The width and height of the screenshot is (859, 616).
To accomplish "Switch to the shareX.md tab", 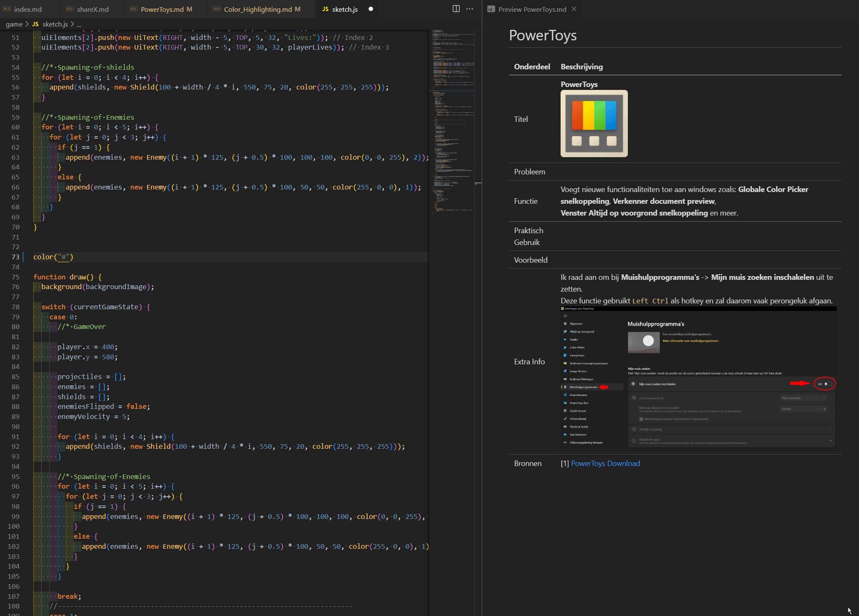I will (92, 9).
